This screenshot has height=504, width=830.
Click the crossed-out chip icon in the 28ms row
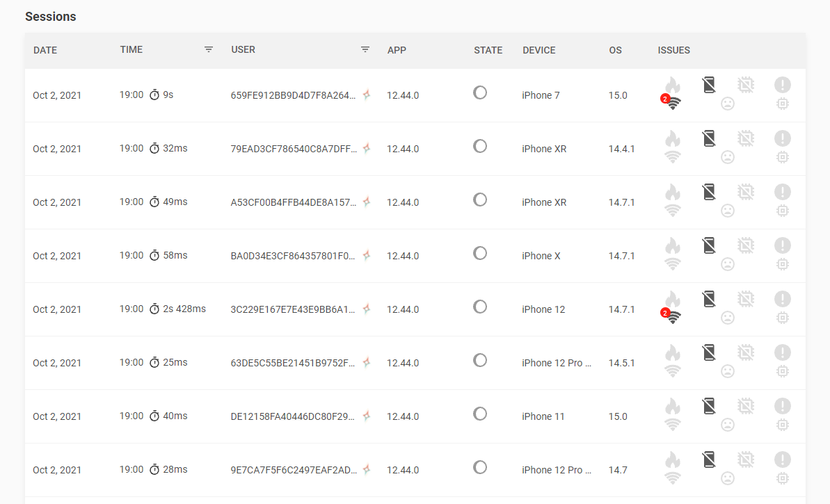coord(746,459)
